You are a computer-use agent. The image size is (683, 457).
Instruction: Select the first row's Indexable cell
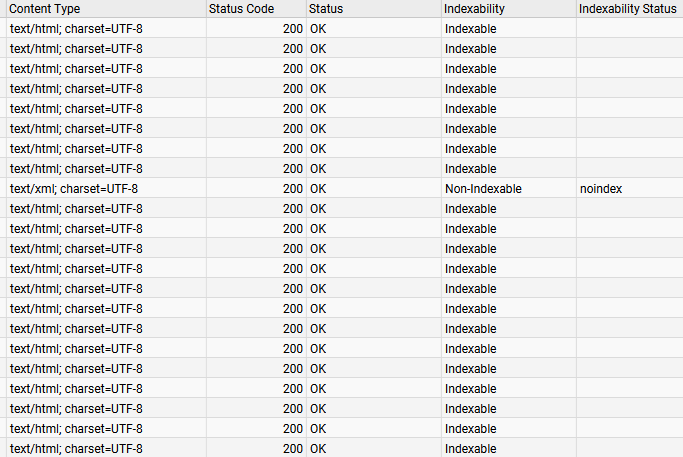click(x=470, y=28)
